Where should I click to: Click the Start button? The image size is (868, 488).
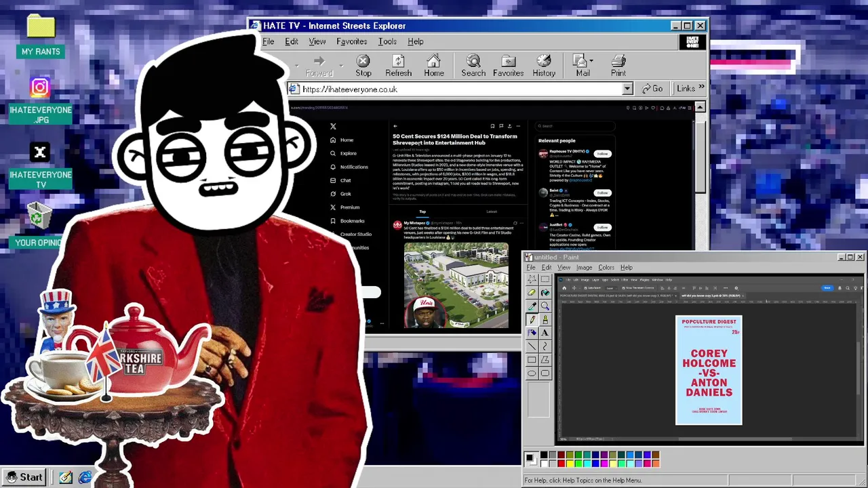(24, 477)
